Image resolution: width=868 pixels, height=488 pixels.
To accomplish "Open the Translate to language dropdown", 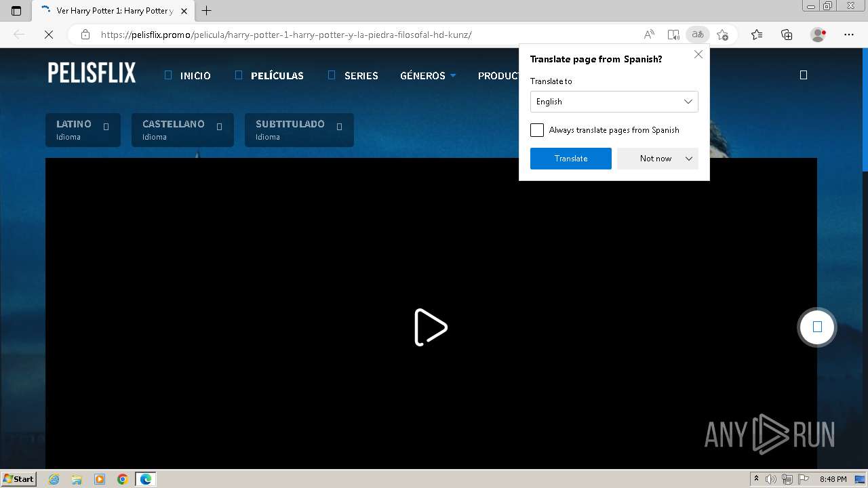I will coord(614,102).
